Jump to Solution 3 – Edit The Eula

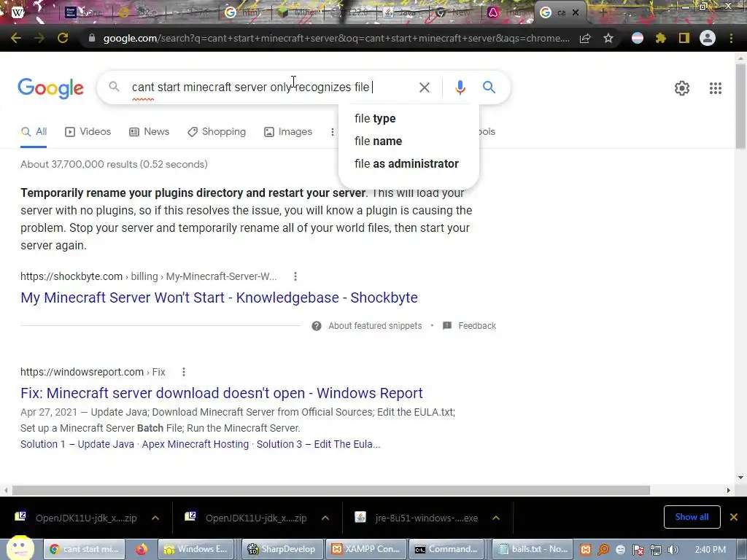[318, 444]
